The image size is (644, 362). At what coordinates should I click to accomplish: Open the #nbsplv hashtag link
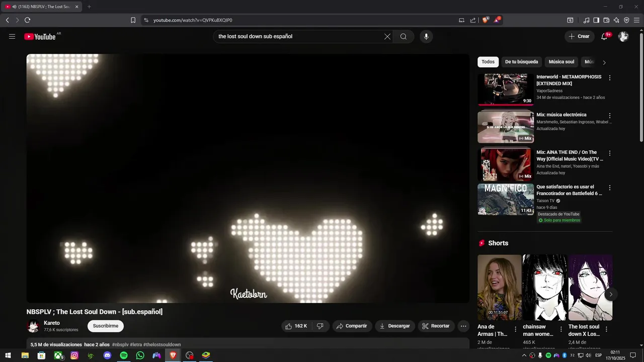pyautogui.click(x=120, y=345)
